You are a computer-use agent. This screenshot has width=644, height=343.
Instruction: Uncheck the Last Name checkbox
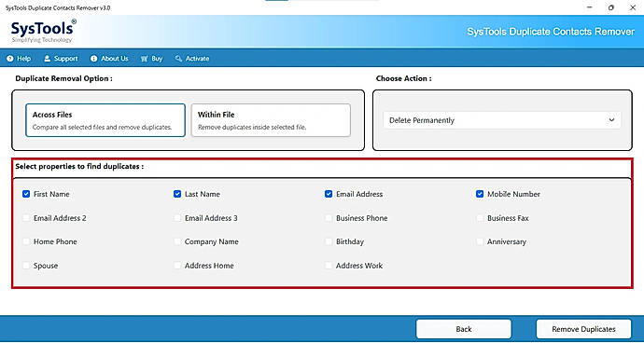tap(177, 194)
